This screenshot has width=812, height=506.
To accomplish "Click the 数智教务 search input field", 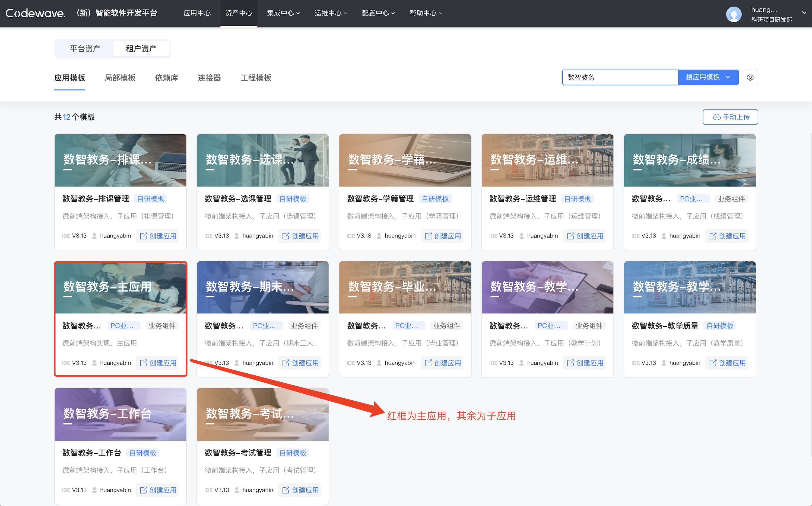I will (x=620, y=77).
